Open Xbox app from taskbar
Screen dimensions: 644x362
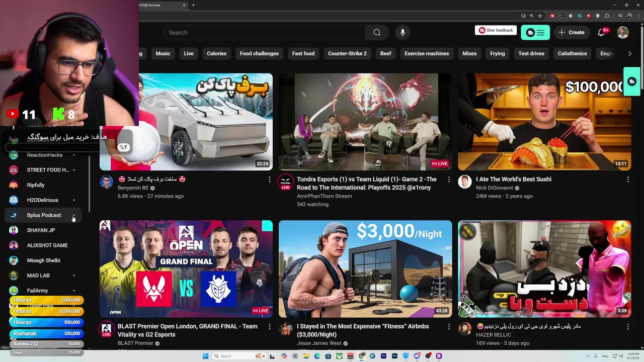coord(340,356)
